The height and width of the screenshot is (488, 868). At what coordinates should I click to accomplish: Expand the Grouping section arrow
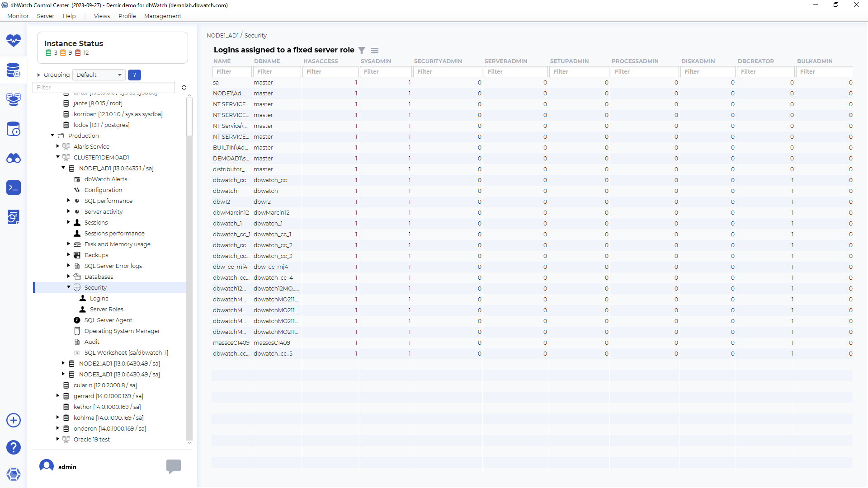pos(39,75)
